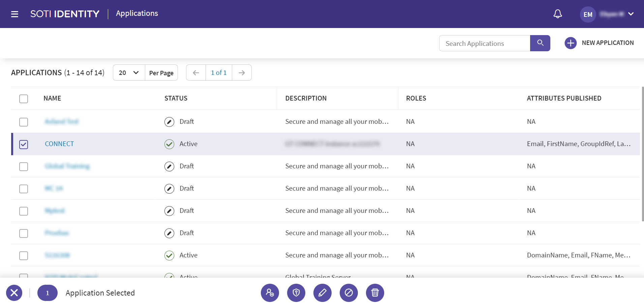Click the ROLES column header

tap(416, 98)
